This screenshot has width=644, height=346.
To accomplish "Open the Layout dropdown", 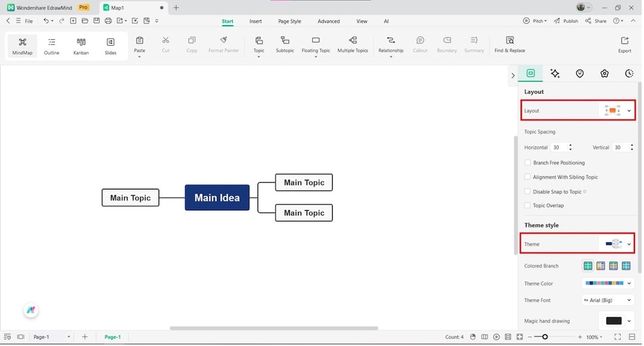I will [x=629, y=110].
